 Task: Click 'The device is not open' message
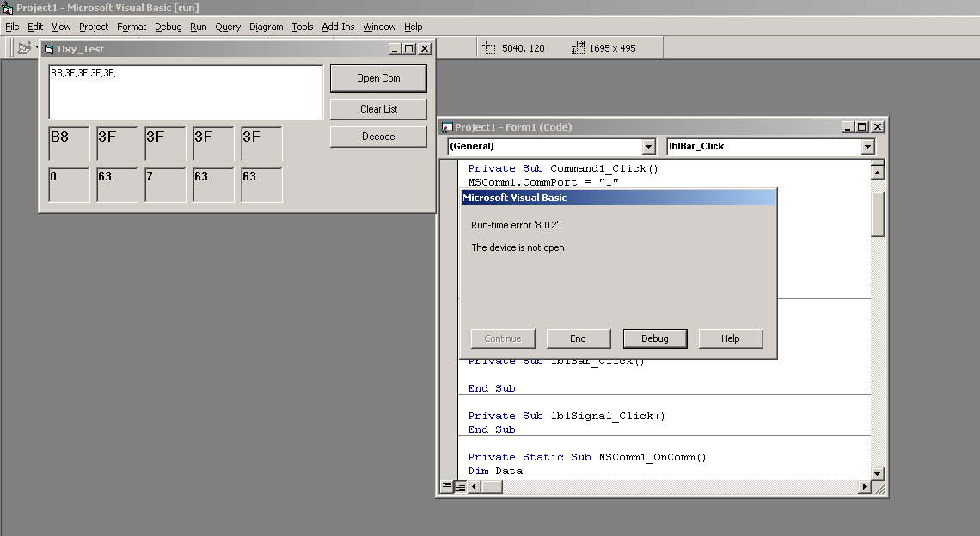point(518,247)
